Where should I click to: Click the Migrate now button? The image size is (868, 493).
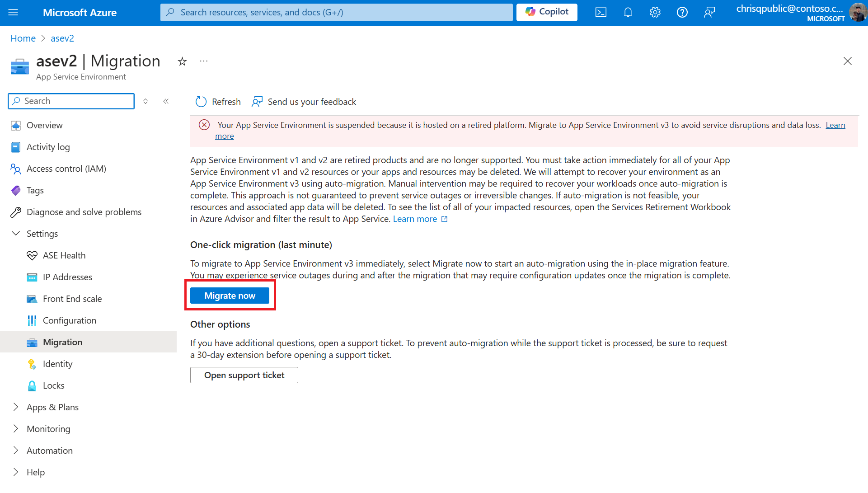coord(230,295)
